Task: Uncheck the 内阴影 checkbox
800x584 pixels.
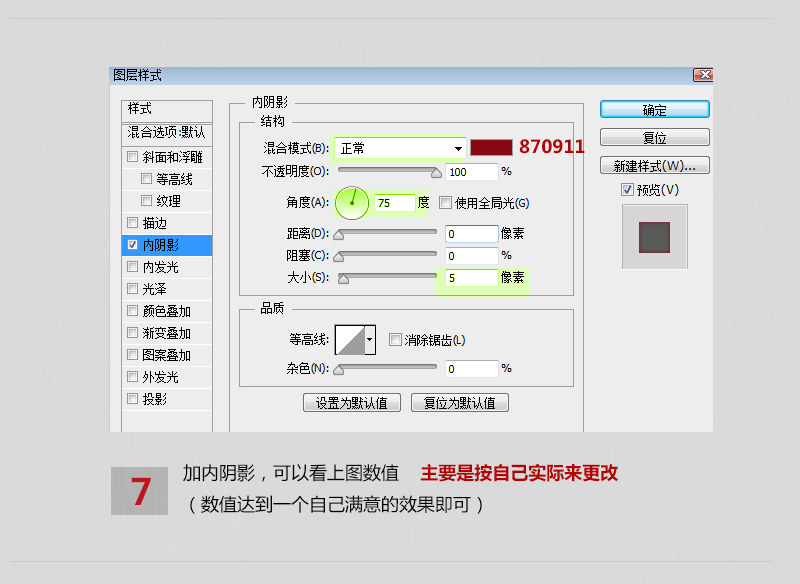Action: (x=133, y=244)
